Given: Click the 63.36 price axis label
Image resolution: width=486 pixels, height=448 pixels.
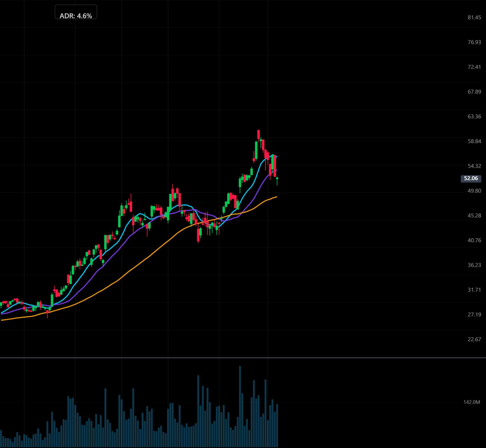Looking at the screenshot, I should click(474, 116).
